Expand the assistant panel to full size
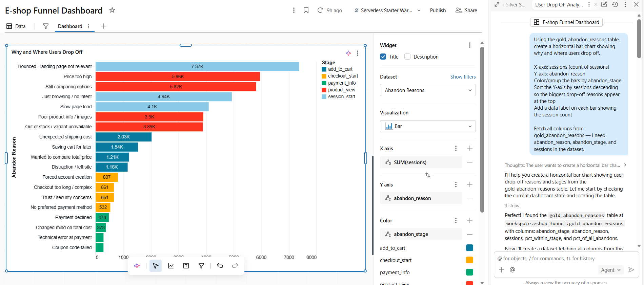The width and height of the screenshot is (644, 285). [x=497, y=4]
